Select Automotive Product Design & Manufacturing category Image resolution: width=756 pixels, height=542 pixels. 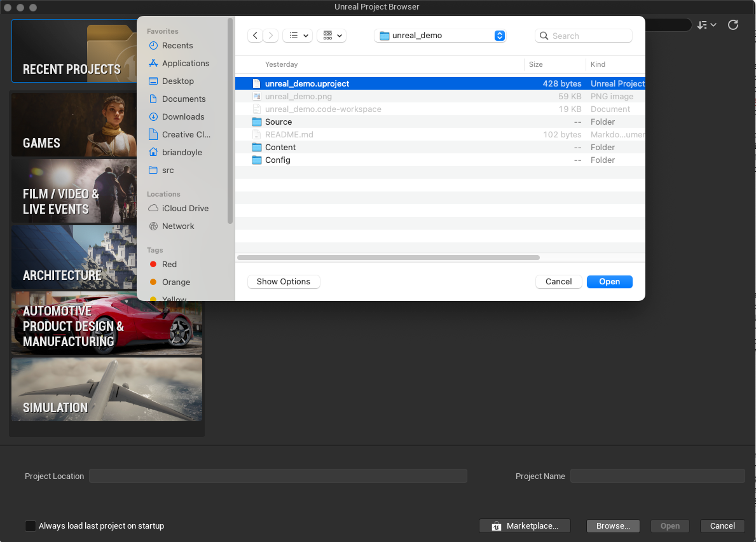(107, 323)
